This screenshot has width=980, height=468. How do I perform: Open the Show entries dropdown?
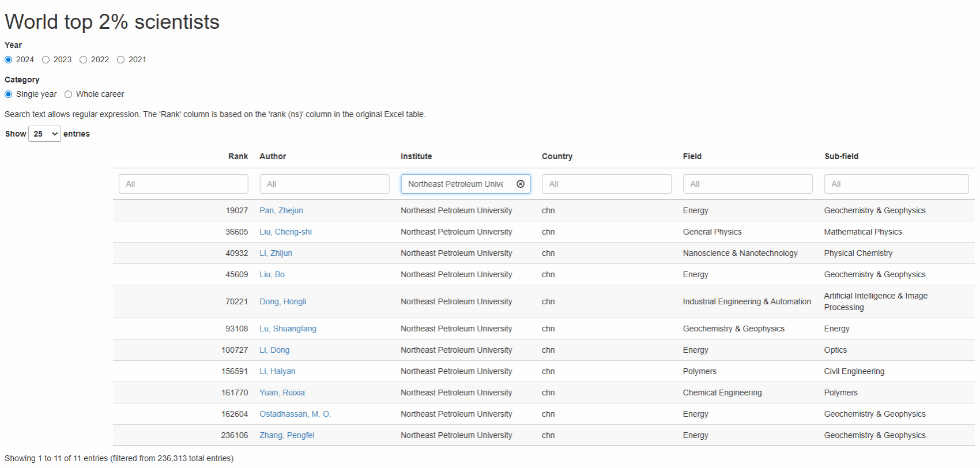pyautogui.click(x=44, y=134)
